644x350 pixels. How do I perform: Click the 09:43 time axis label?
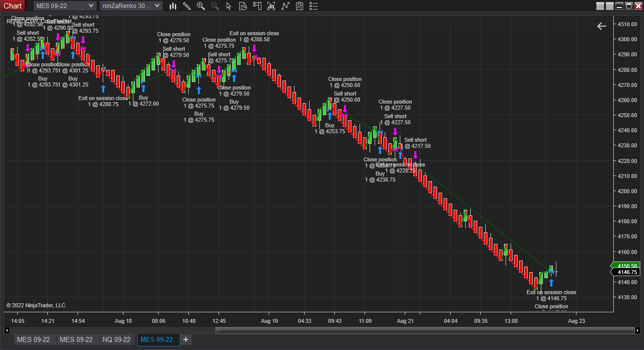[335, 321]
